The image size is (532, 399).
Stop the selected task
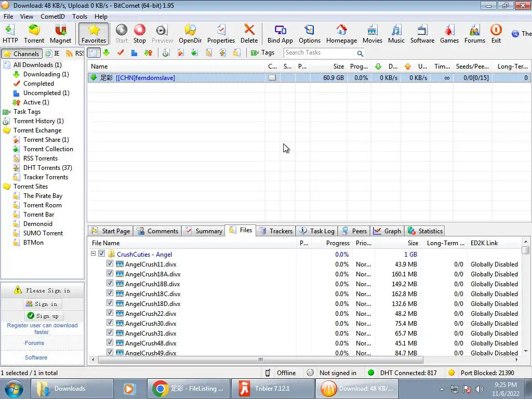click(139, 34)
